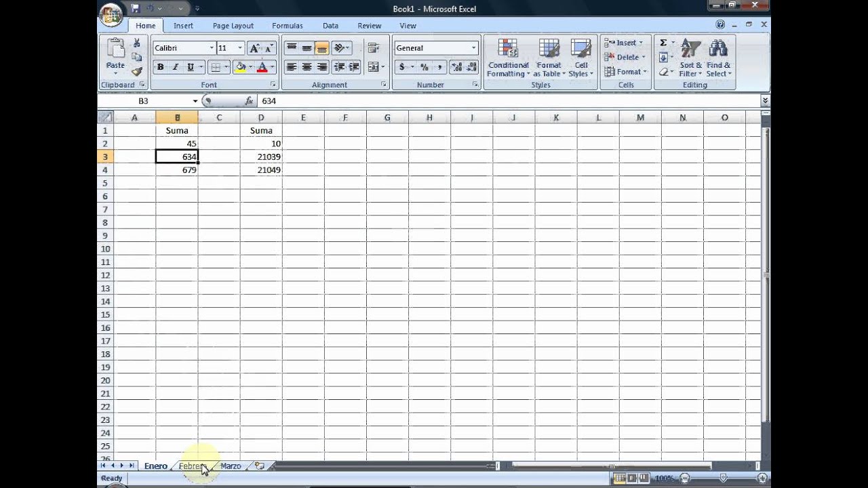Image resolution: width=868 pixels, height=488 pixels.
Task: Click the Clear eraser icon
Action: click(x=663, y=72)
